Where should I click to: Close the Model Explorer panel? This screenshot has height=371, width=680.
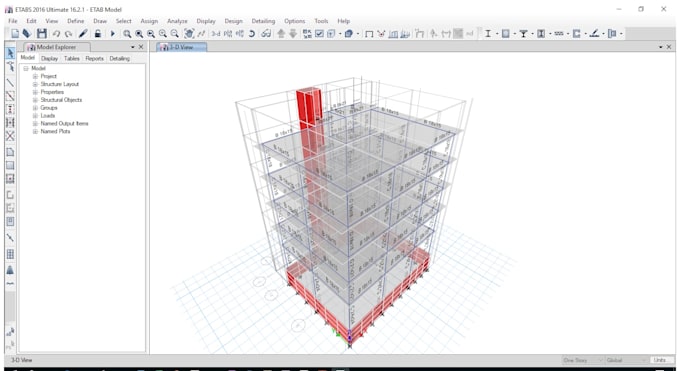pos(141,47)
